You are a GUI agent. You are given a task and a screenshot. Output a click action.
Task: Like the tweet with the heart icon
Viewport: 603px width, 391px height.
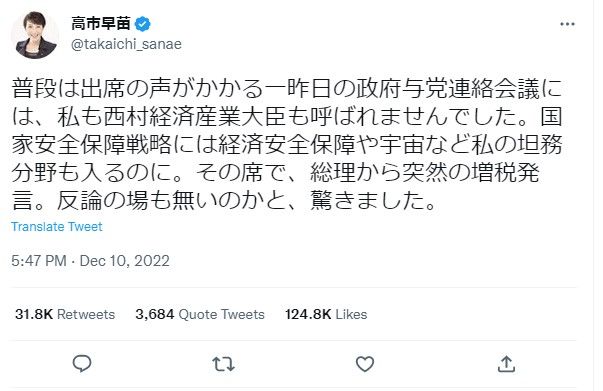(365, 364)
